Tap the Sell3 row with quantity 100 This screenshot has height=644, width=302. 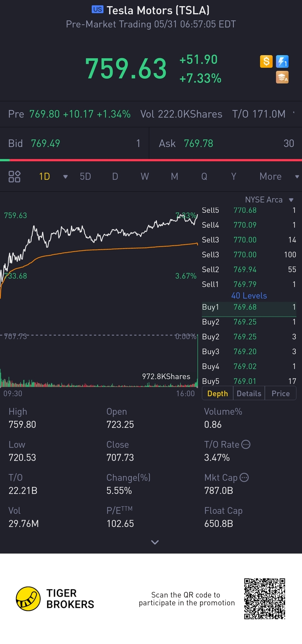pos(249,255)
